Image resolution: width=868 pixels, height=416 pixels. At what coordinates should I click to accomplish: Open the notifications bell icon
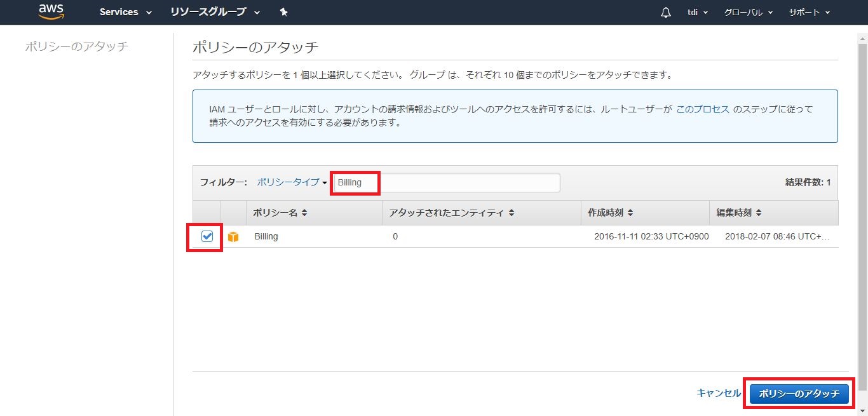click(666, 12)
